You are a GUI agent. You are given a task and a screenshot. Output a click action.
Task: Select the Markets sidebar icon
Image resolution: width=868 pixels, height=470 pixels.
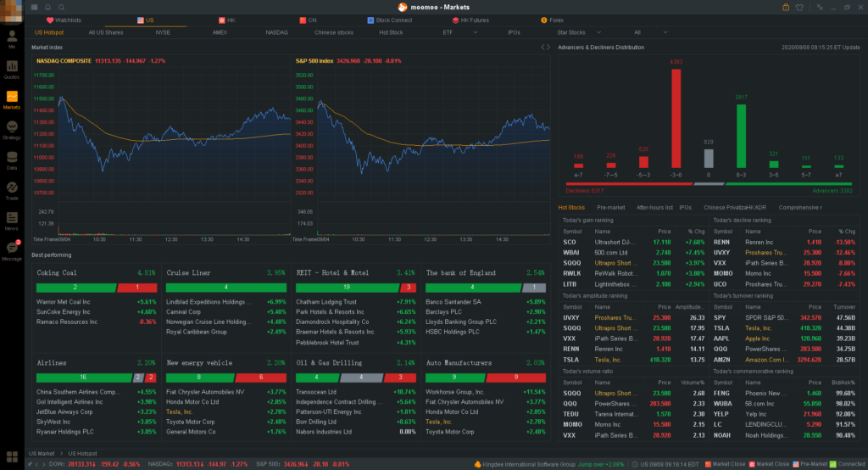point(12,100)
